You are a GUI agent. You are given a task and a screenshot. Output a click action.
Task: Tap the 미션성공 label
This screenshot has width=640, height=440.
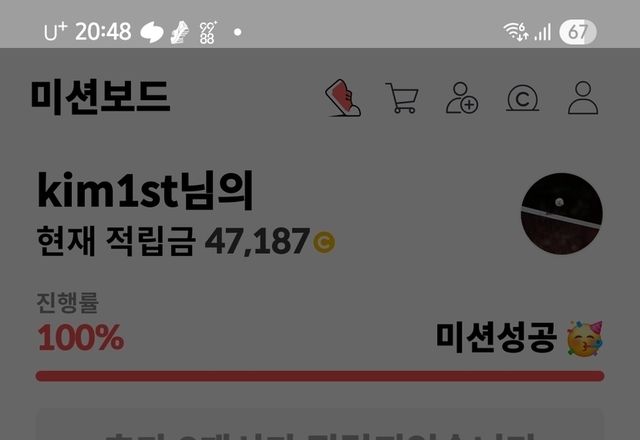tap(496, 338)
